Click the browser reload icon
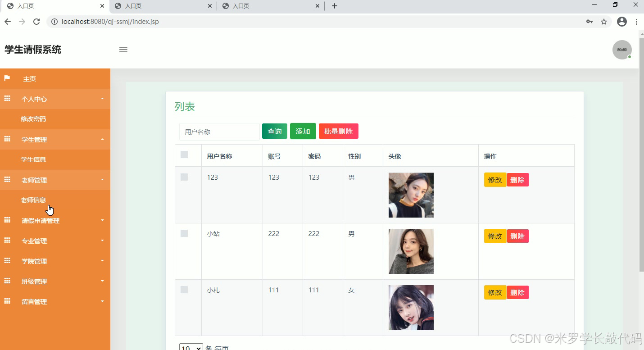Image resolution: width=644 pixels, height=350 pixels. 36,21
